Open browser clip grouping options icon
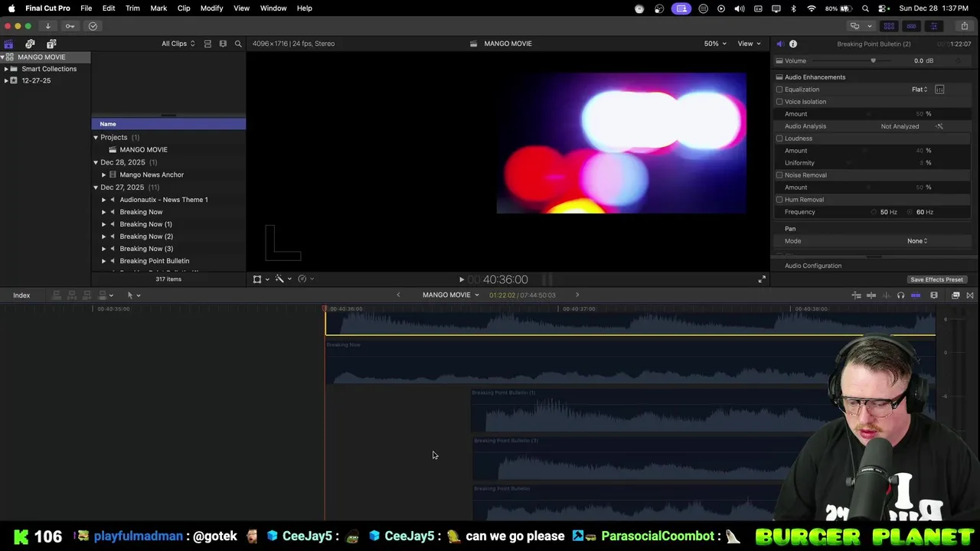The width and height of the screenshot is (980, 551). [223, 44]
